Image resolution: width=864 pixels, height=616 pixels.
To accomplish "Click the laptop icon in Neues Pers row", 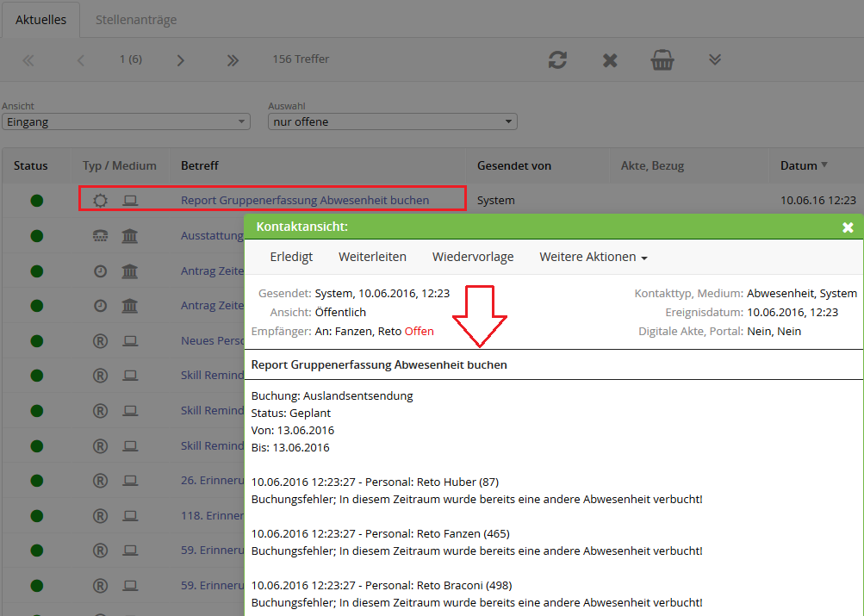I will point(130,341).
